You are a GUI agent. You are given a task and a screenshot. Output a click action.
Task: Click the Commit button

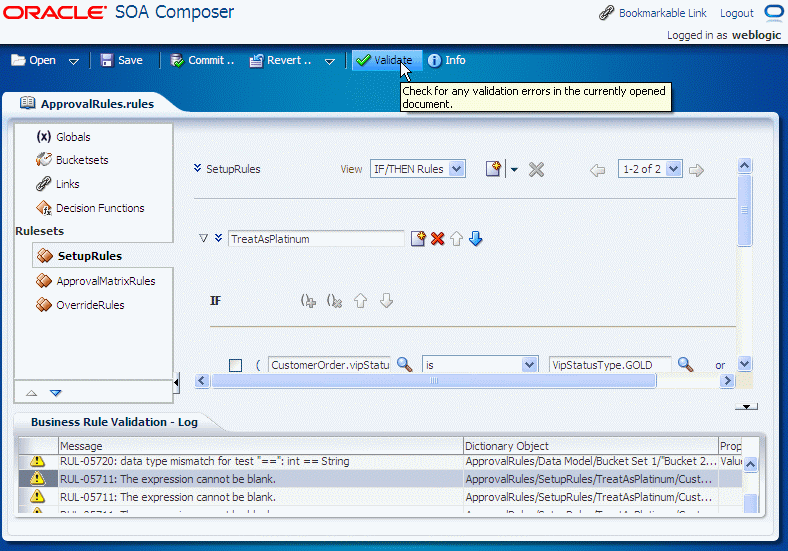202,60
